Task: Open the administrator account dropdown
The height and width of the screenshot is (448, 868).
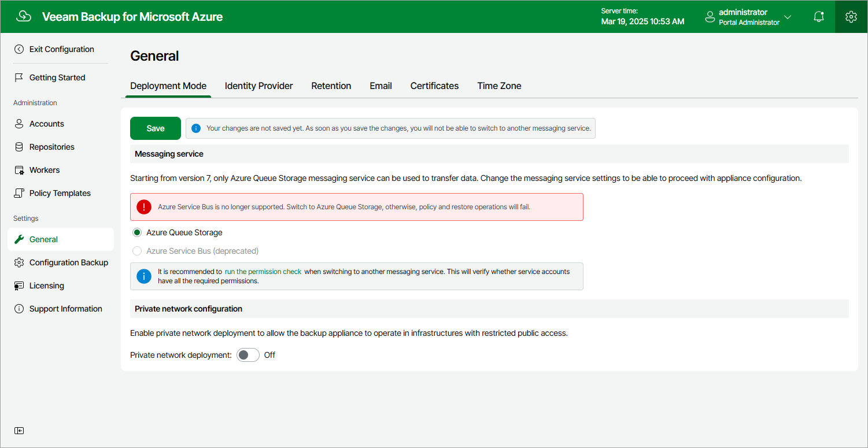Action: [x=748, y=17]
